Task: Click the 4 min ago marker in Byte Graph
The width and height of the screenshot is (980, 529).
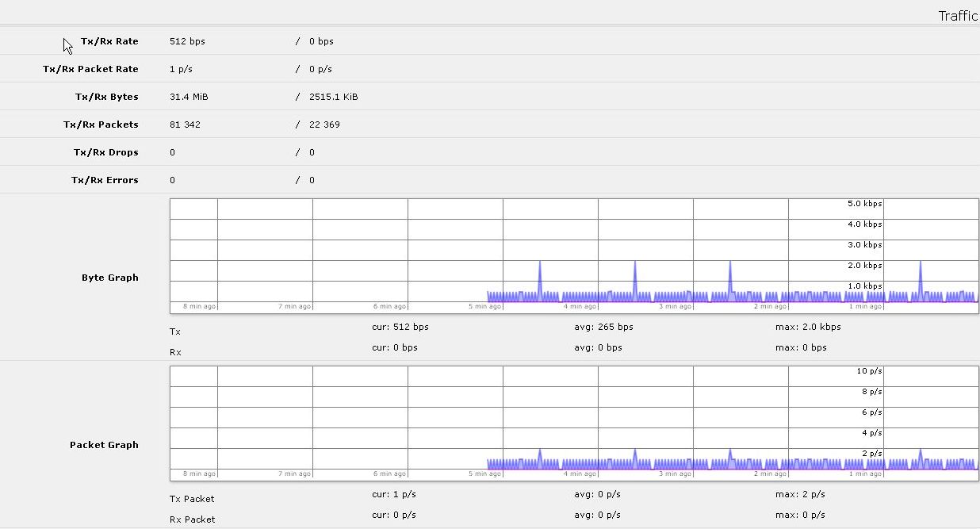Action: [580, 306]
